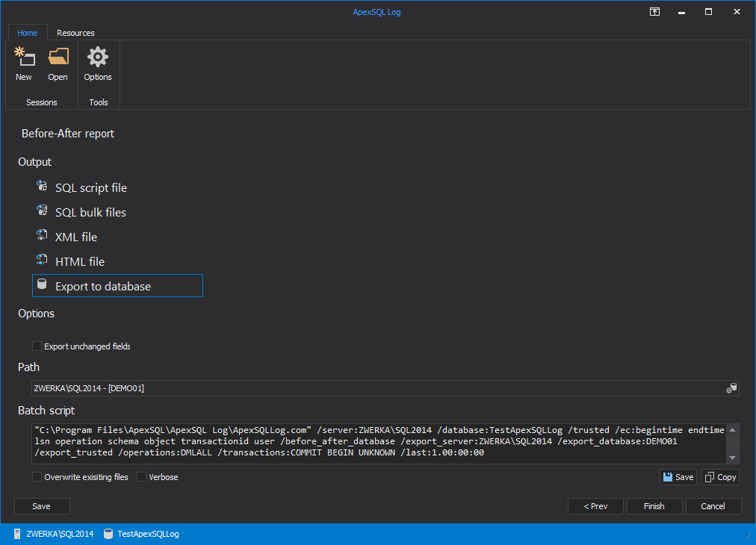The image size is (756, 545).
Task: Click the Copy batch script button
Action: [720, 477]
